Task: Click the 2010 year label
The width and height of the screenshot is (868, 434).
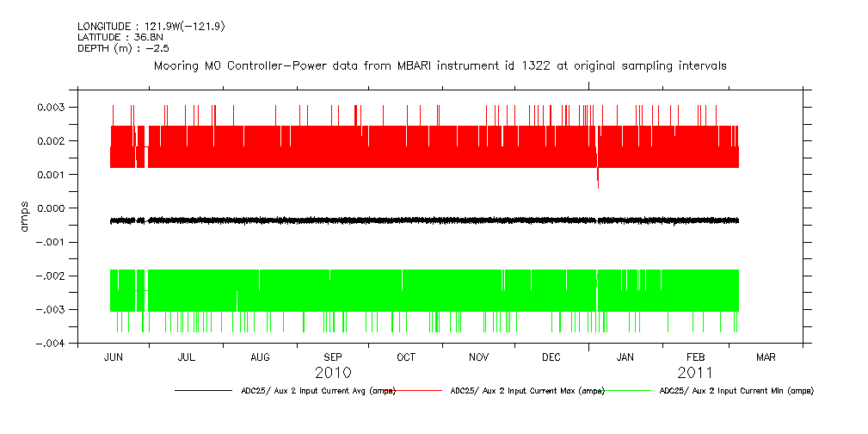Action: (333, 373)
